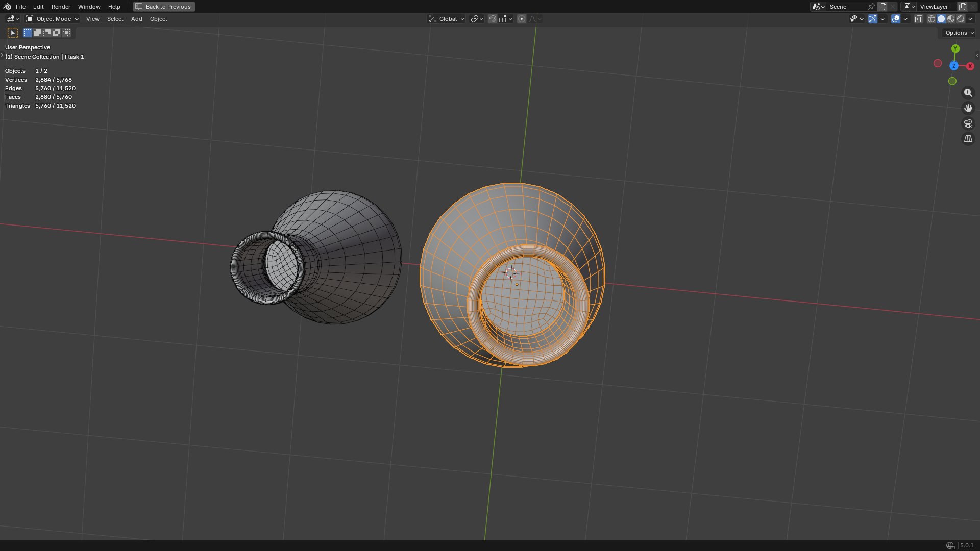
Task: Click the Scene name field
Action: pyautogui.click(x=846, y=7)
